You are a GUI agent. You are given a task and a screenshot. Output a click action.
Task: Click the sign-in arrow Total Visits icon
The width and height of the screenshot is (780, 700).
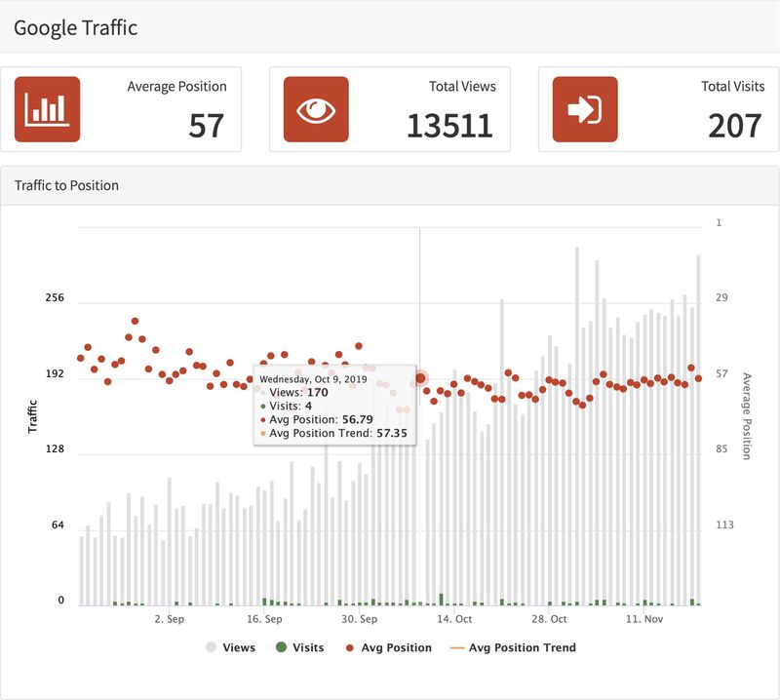[585, 109]
